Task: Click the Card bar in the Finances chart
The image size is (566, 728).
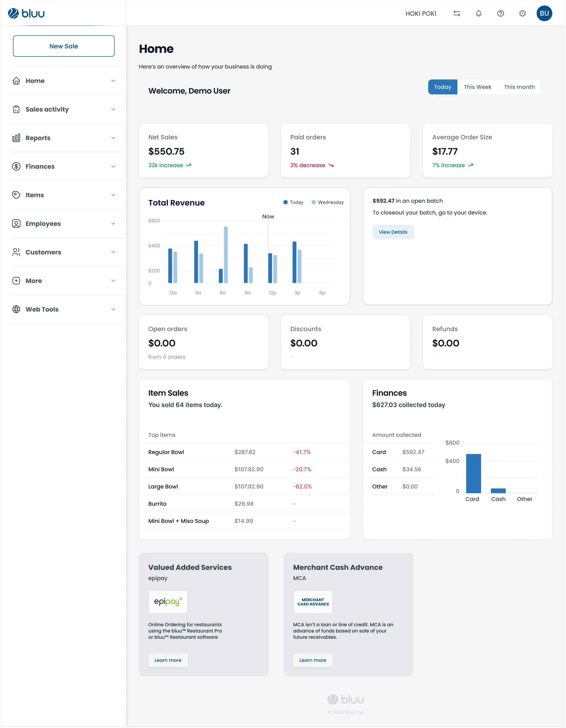Action: (x=473, y=473)
